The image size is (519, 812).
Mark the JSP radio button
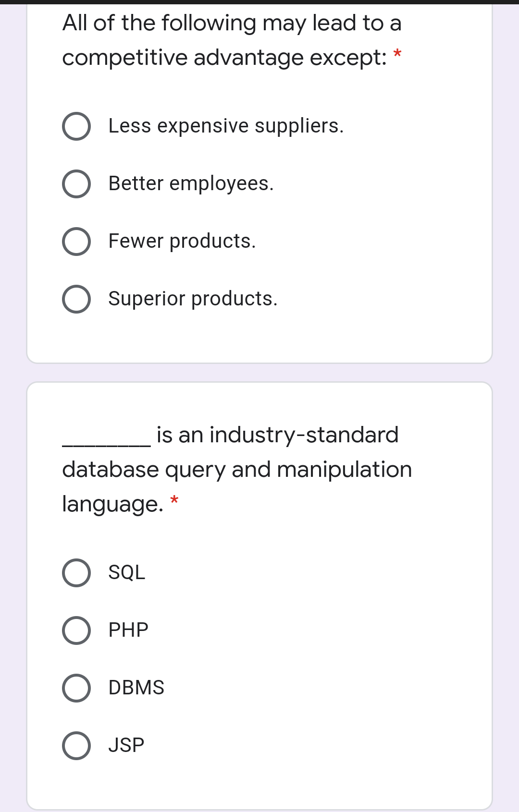click(x=76, y=746)
